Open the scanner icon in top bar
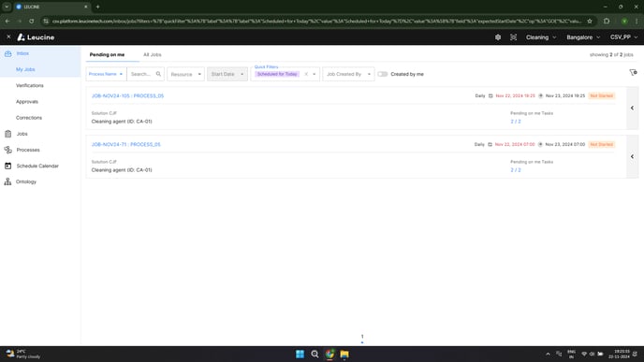 (513, 37)
